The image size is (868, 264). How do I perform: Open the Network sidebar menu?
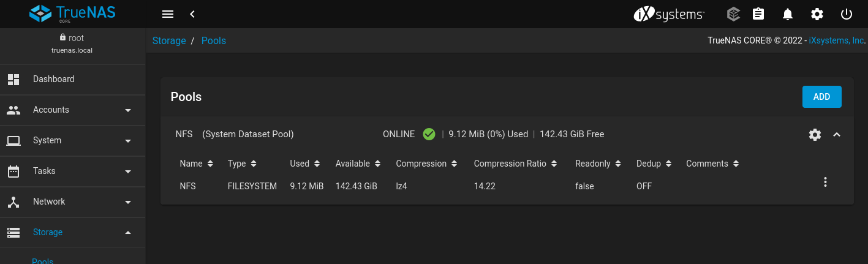point(72,202)
